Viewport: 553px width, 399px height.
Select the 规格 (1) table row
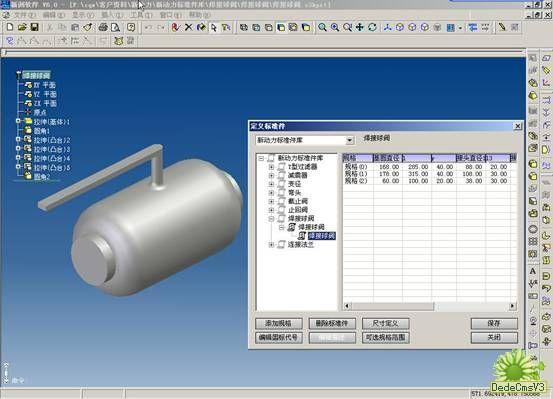pos(430,174)
